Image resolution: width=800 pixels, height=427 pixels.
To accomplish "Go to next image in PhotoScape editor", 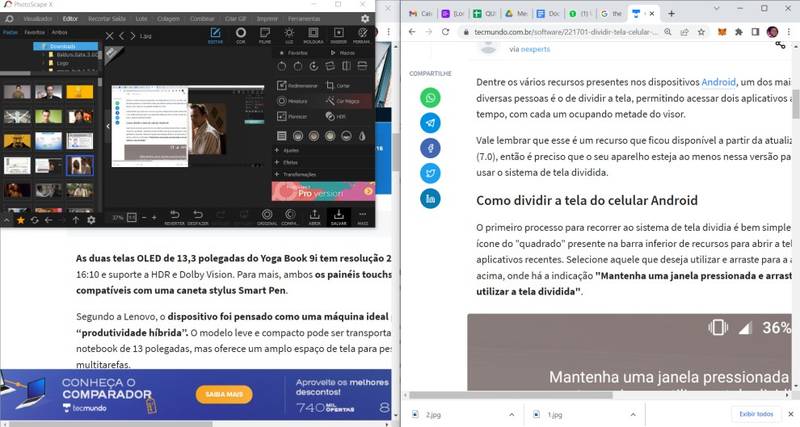I will tap(133, 36).
